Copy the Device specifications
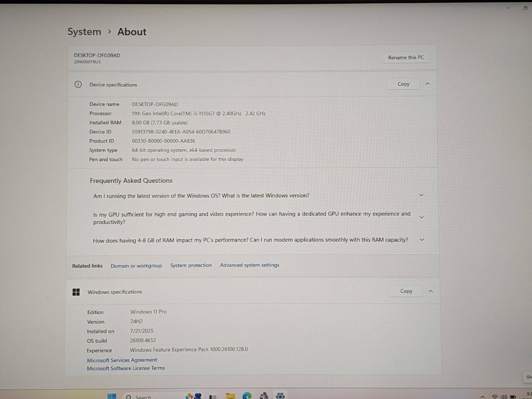This screenshot has width=532, height=399. click(403, 84)
